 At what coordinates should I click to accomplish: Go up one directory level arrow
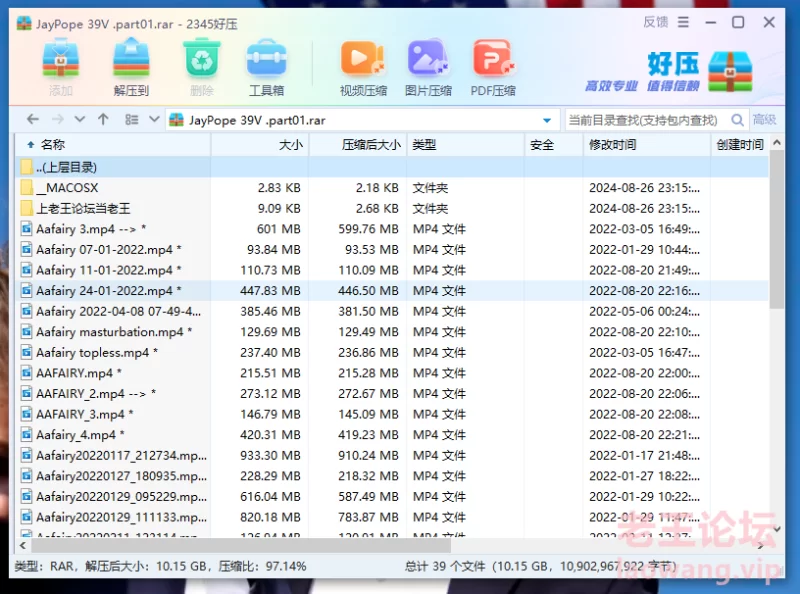[103, 120]
